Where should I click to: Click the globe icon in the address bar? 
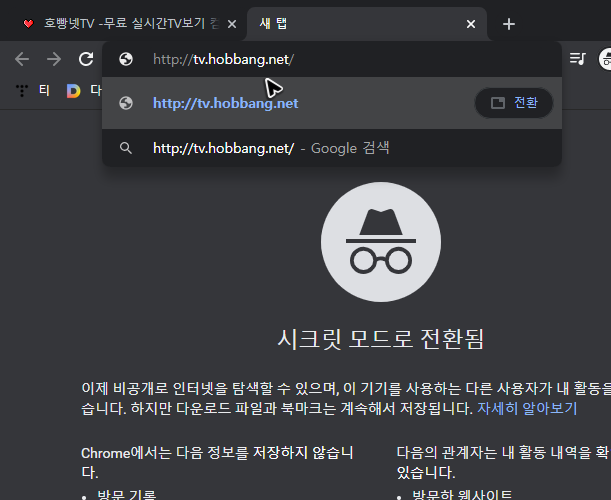(126, 59)
